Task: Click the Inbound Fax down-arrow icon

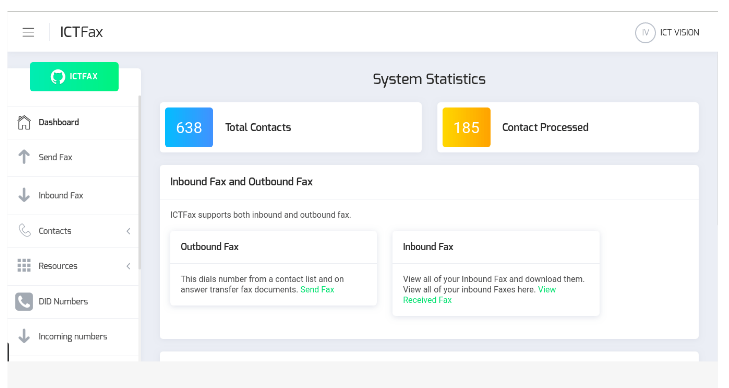Action: (24, 195)
